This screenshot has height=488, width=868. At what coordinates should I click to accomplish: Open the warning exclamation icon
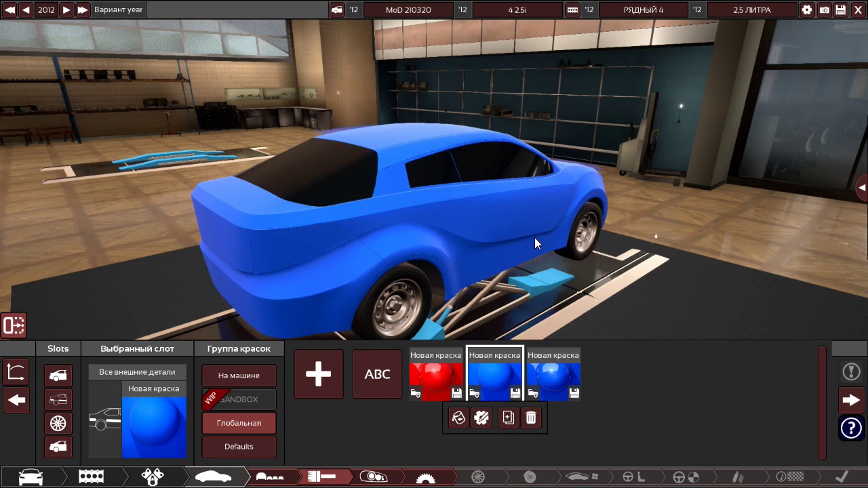(x=851, y=371)
